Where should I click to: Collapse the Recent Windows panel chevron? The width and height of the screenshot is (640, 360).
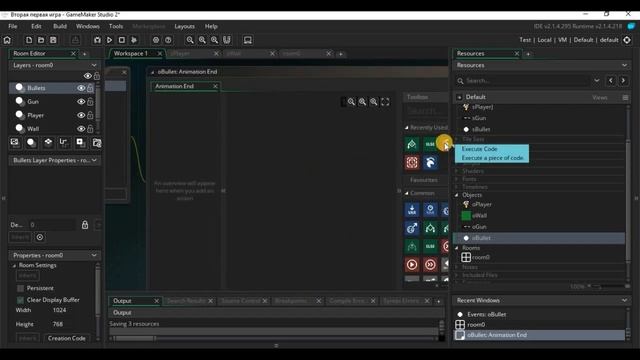[x=624, y=300]
